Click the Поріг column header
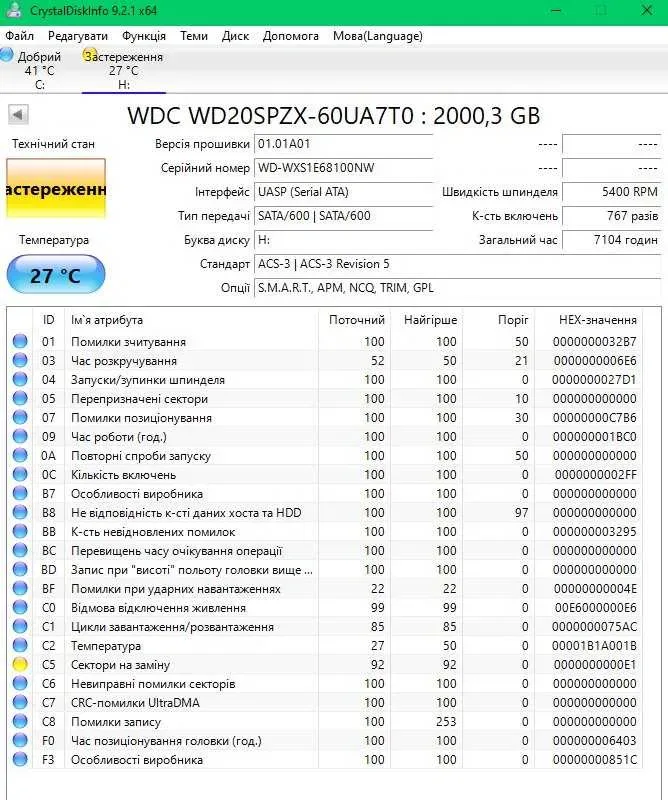Image resolution: width=668 pixels, height=800 pixels. [x=499, y=320]
